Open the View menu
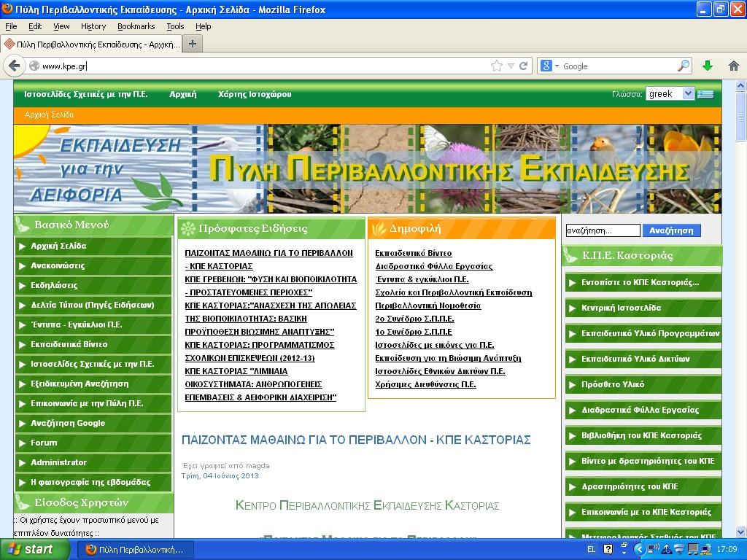Viewport: 747px width, 560px height. [61, 26]
